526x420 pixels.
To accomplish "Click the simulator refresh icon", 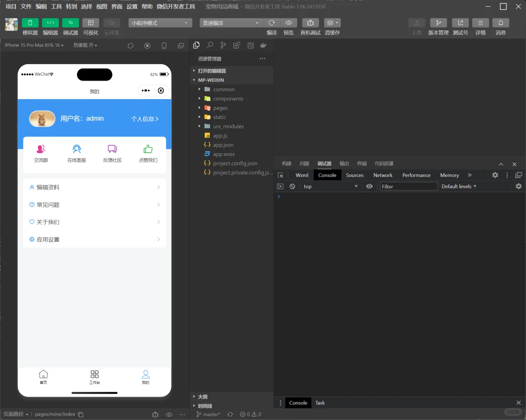I will 131,45.
